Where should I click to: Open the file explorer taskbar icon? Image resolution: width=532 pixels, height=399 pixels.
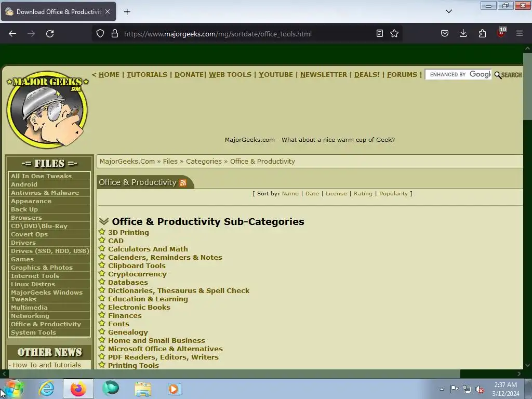pyautogui.click(x=143, y=389)
